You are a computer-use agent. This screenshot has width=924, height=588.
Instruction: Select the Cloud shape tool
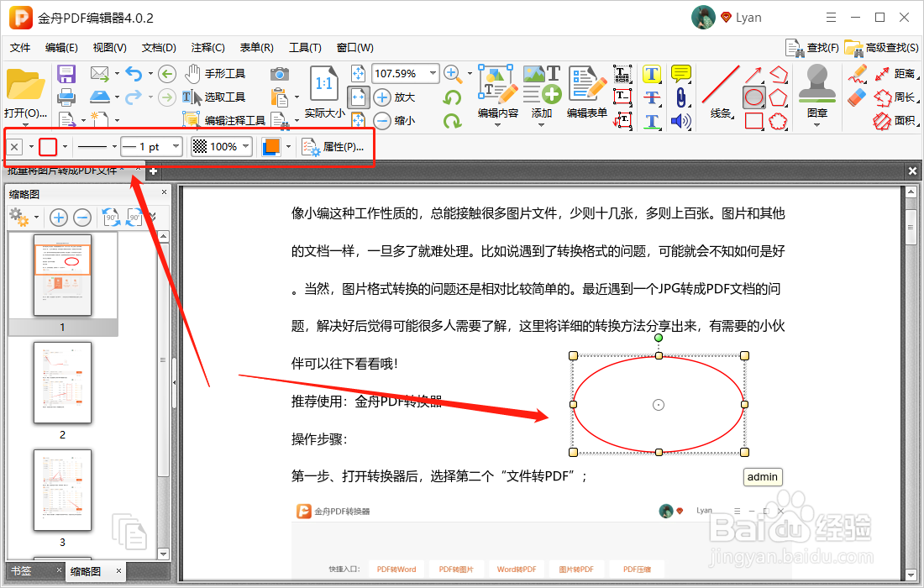(x=779, y=121)
